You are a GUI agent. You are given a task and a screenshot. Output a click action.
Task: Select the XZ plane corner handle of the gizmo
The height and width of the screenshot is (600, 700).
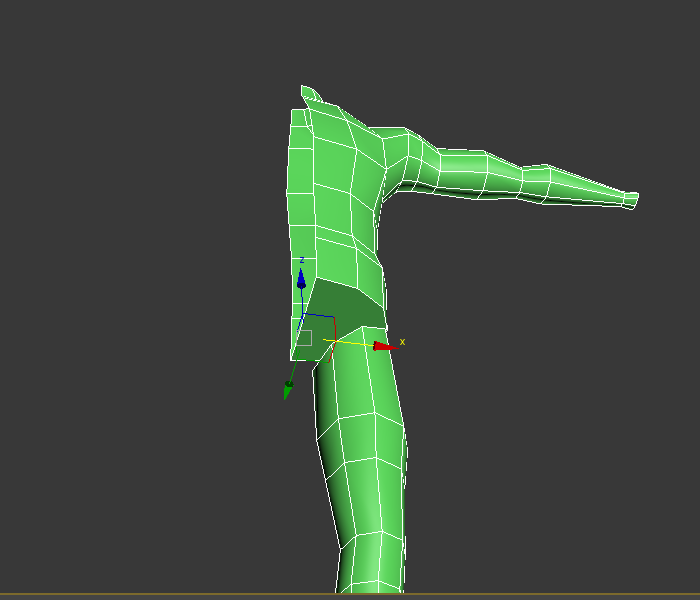[334, 317]
